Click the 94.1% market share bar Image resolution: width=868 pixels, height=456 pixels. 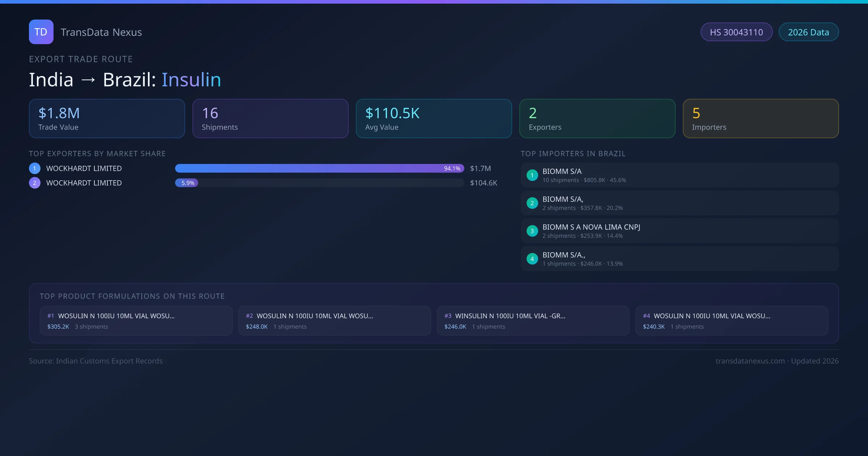click(319, 168)
